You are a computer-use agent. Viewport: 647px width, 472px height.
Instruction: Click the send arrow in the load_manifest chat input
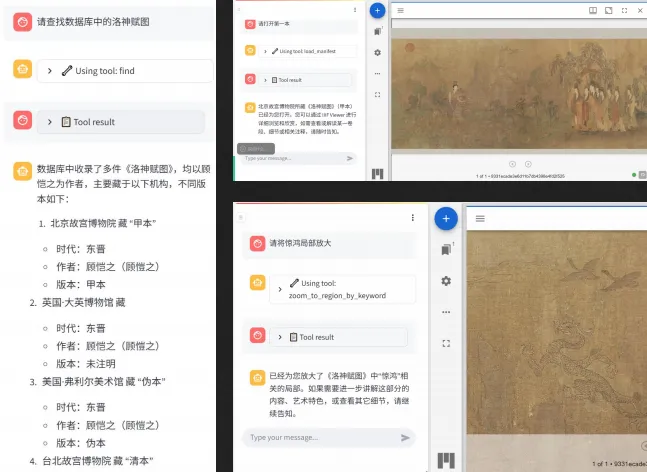coord(350,158)
